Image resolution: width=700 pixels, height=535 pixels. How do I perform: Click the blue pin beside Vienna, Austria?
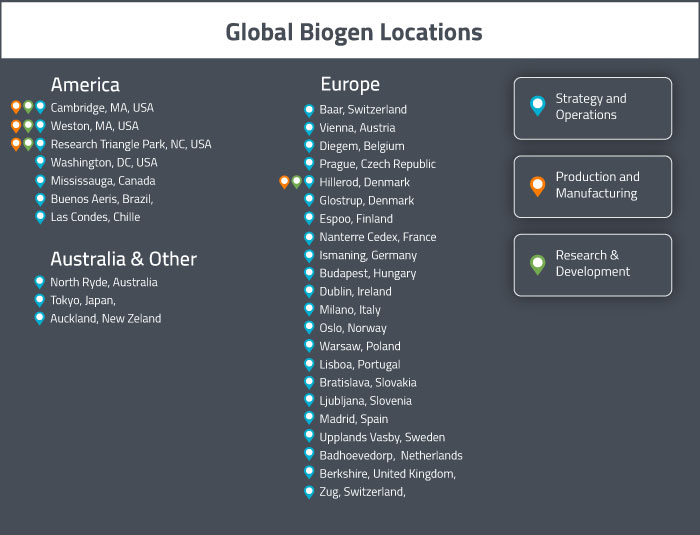coord(309,129)
